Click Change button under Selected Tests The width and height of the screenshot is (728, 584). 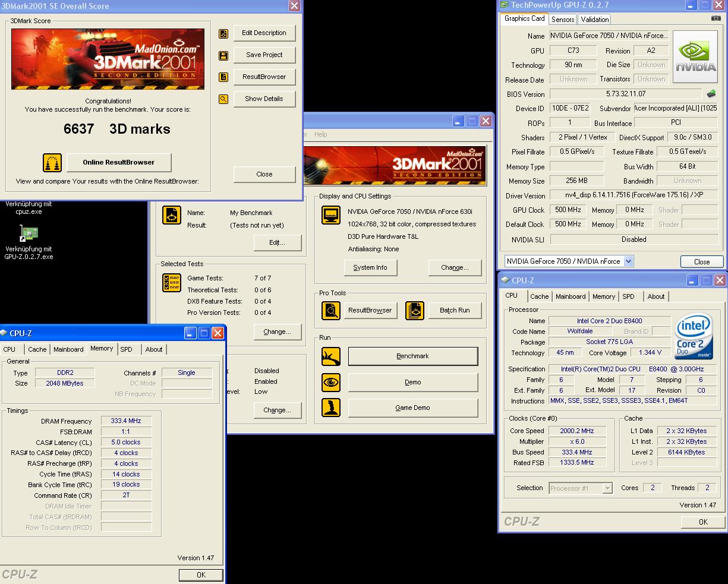pyautogui.click(x=277, y=332)
